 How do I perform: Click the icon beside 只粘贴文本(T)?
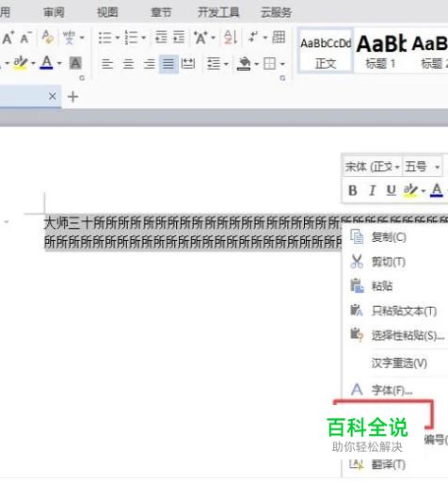point(357,311)
